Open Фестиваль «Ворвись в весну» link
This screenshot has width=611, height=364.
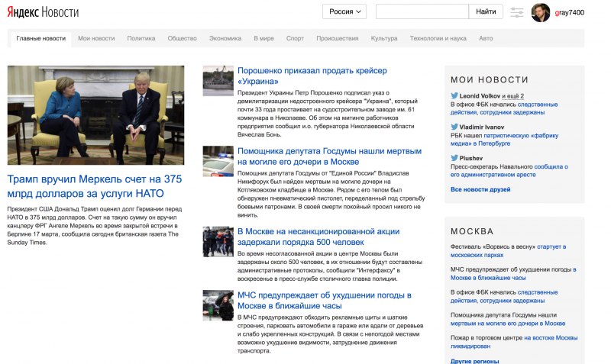tap(508, 251)
